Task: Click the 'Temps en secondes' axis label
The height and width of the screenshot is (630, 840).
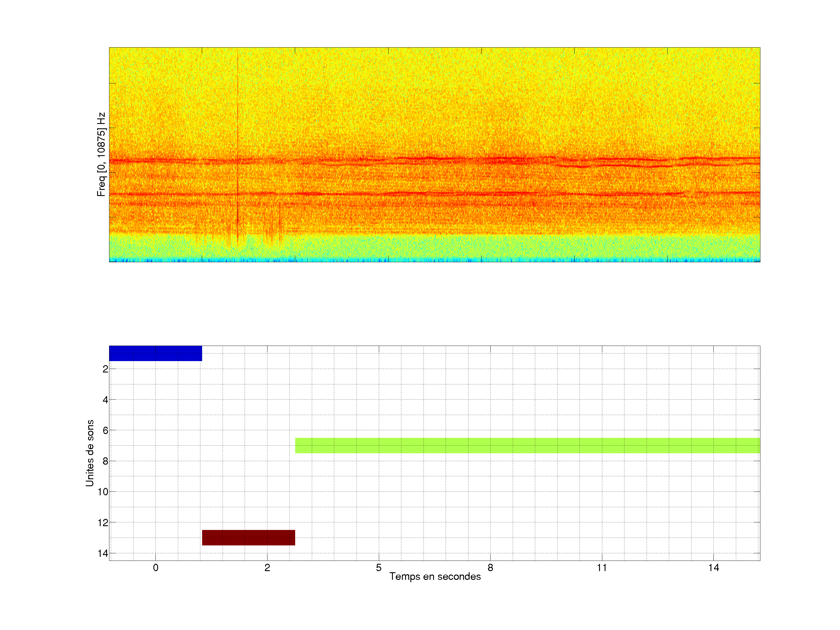Action: 435,576
